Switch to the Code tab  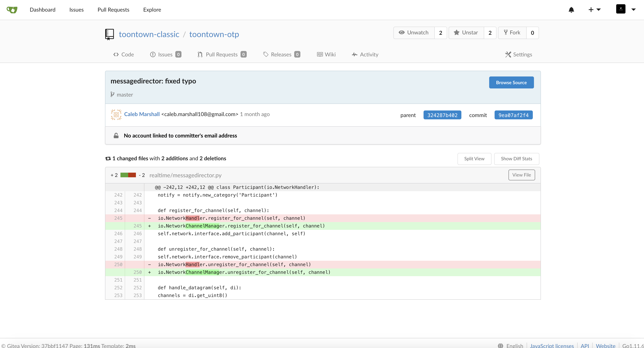124,54
